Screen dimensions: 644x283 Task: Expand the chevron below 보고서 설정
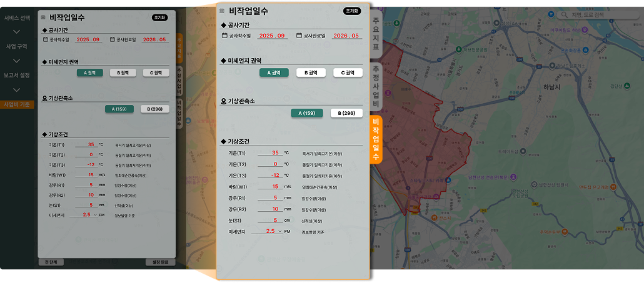pyautogui.click(x=17, y=89)
